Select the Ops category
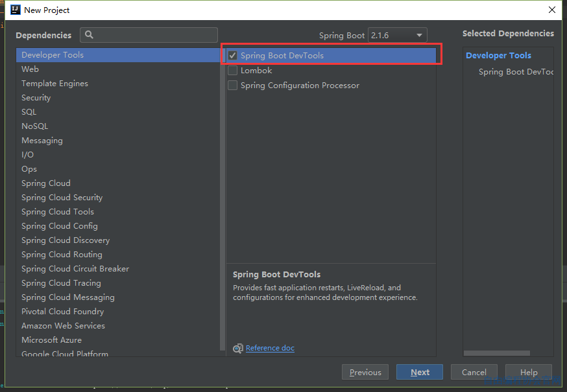This screenshot has width=567, height=392. tap(118, 169)
